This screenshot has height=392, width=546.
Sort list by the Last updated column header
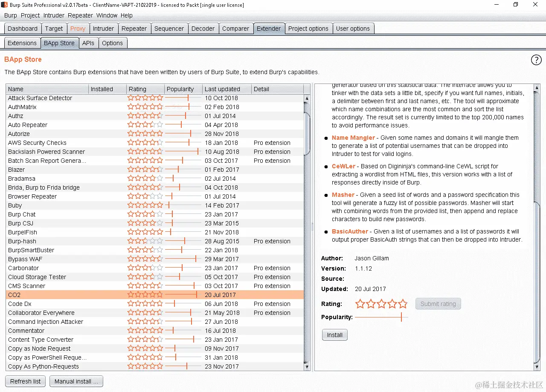(x=227, y=89)
